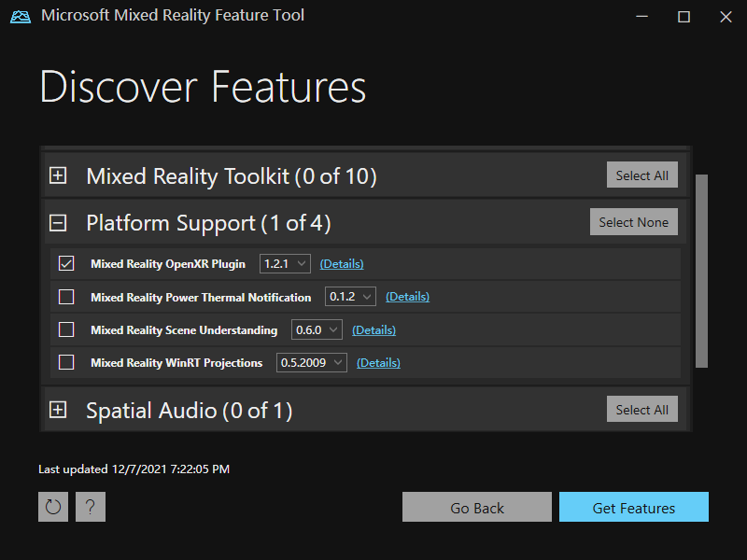This screenshot has height=560, width=747.
Task: View Details link for Scene Understanding
Action: click(x=374, y=330)
